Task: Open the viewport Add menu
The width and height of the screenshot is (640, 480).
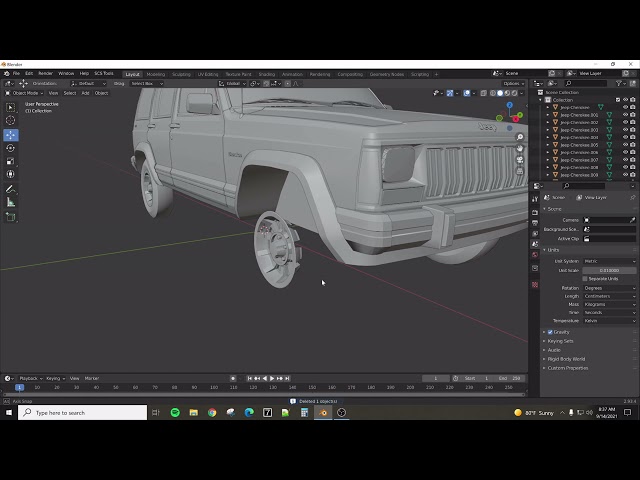Action: pyautogui.click(x=85, y=93)
